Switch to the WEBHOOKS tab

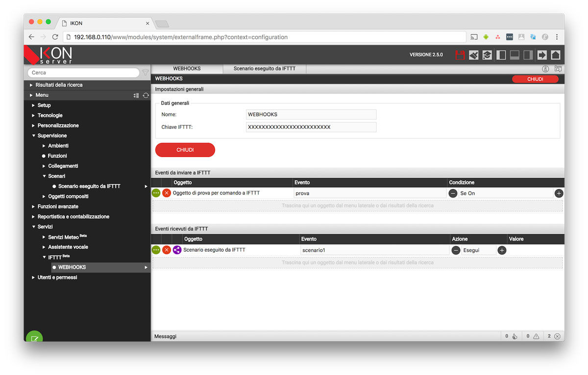point(187,69)
